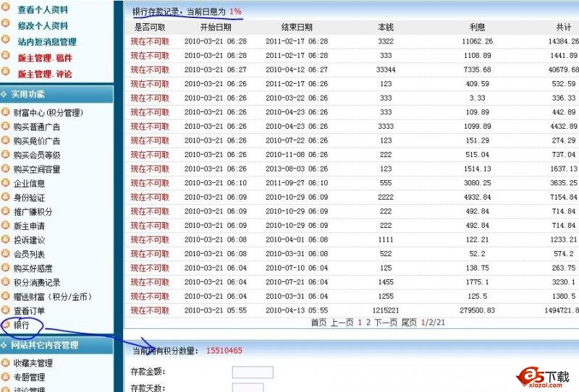Open 银行 menu item
The image size is (579, 392).
pyautogui.click(x=22, y=325)
